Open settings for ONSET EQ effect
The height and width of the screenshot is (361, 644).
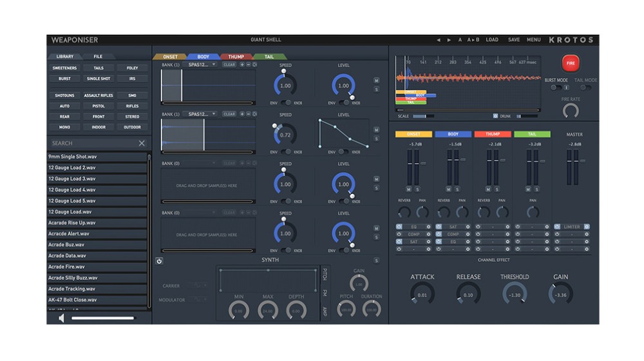[x=428, y=227]
